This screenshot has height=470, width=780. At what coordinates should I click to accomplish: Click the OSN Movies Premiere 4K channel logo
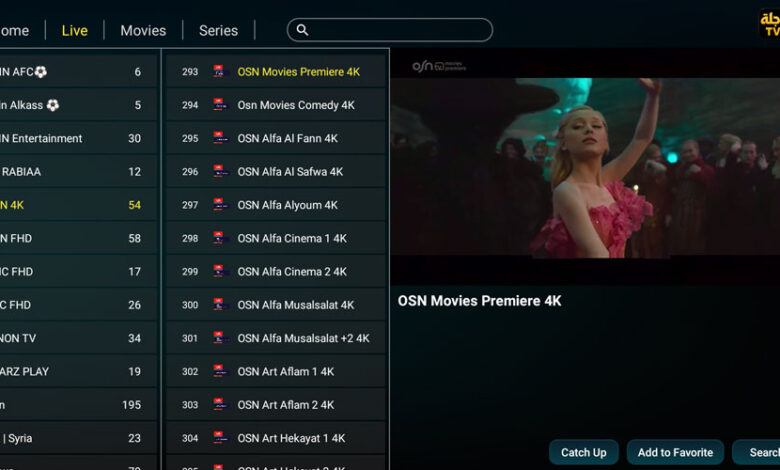221,72
